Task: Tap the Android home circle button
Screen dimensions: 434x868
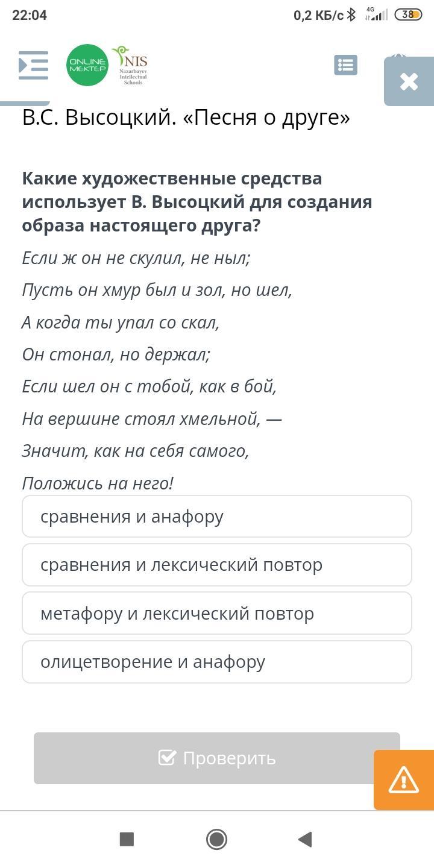Action: tap(216, 839)
